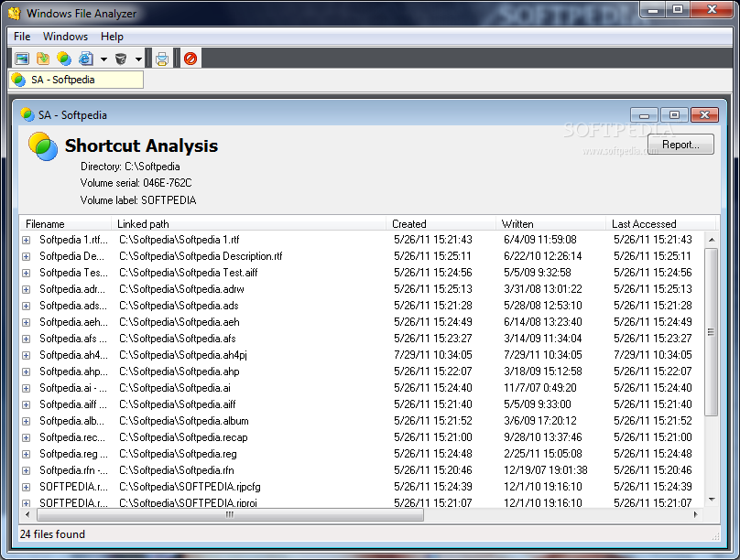
Task: Open the Recycle Bin analyzer icon
Action: tap(121, 59)
